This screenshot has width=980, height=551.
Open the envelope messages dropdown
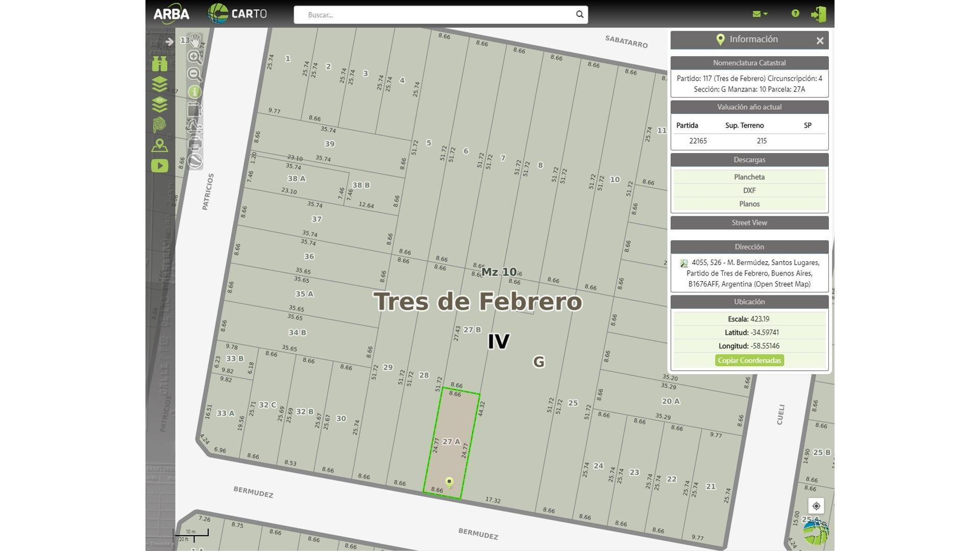(759, 14)
